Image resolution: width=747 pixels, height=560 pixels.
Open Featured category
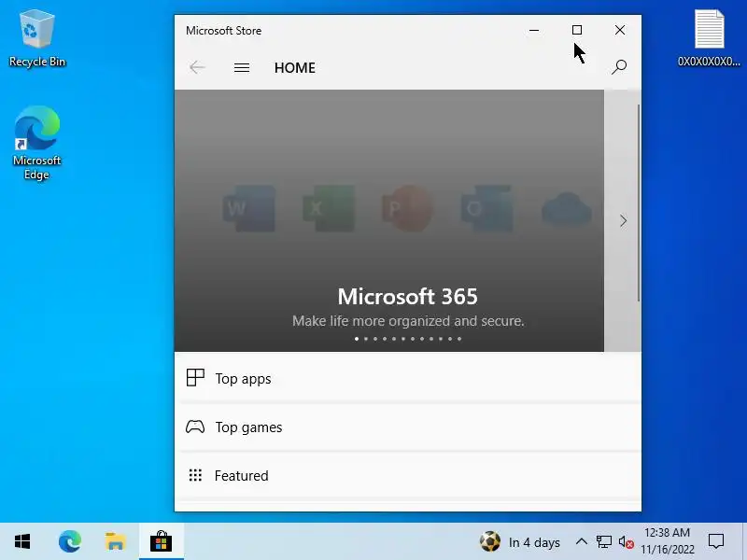coord(408,475)
